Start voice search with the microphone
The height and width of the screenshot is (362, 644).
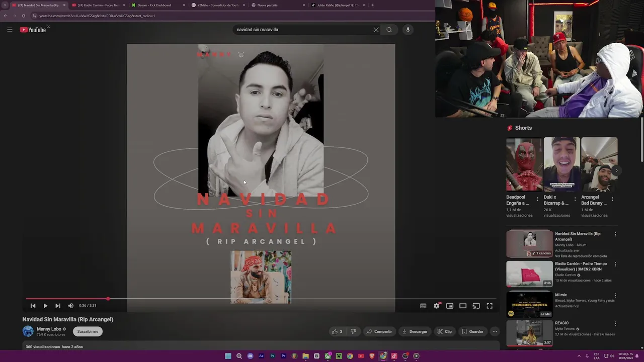[x=408, y=30]
